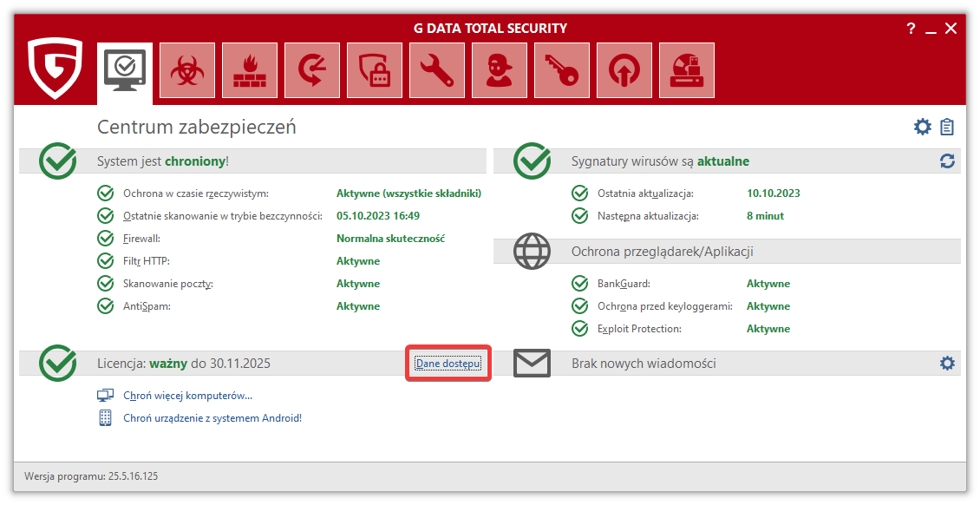Click check icon next to Exploit Protection

click(580, 328)
